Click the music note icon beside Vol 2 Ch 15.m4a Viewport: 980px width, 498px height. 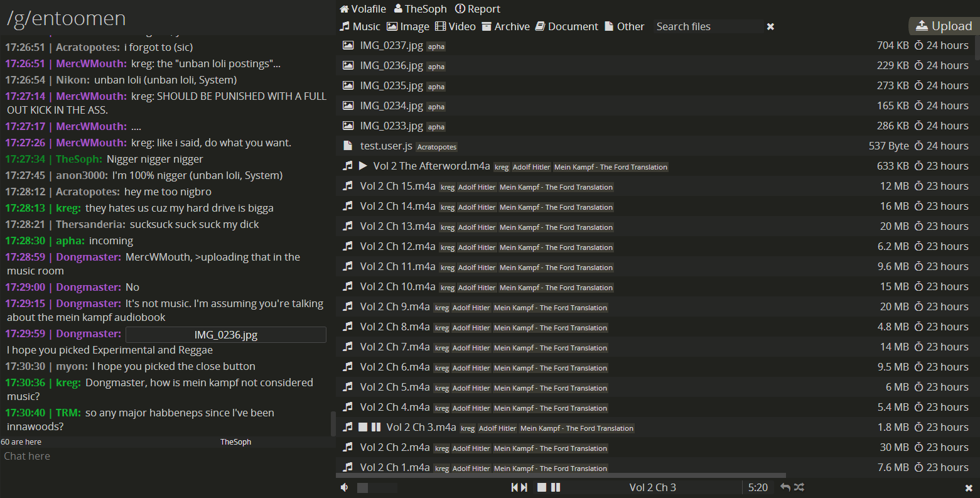point(348,186)
